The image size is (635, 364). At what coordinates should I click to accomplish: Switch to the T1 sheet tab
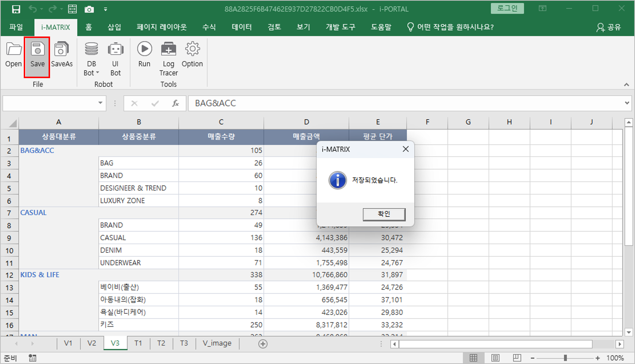138,343
